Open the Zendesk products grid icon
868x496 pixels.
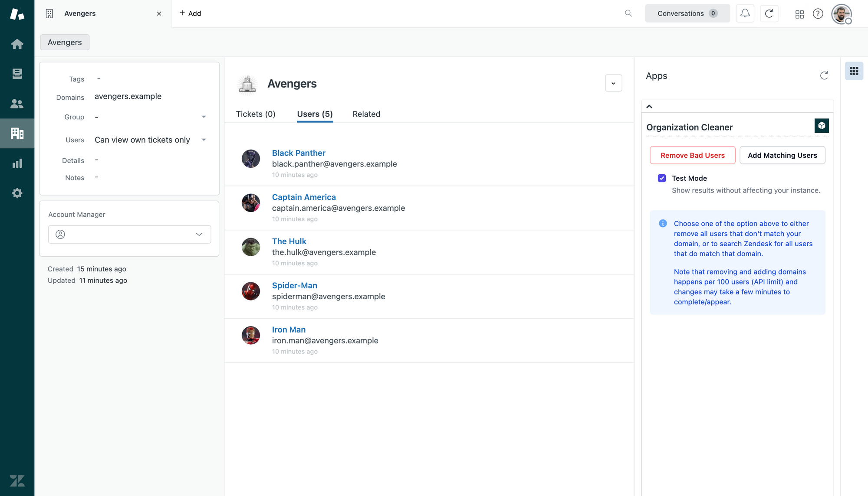799,14
